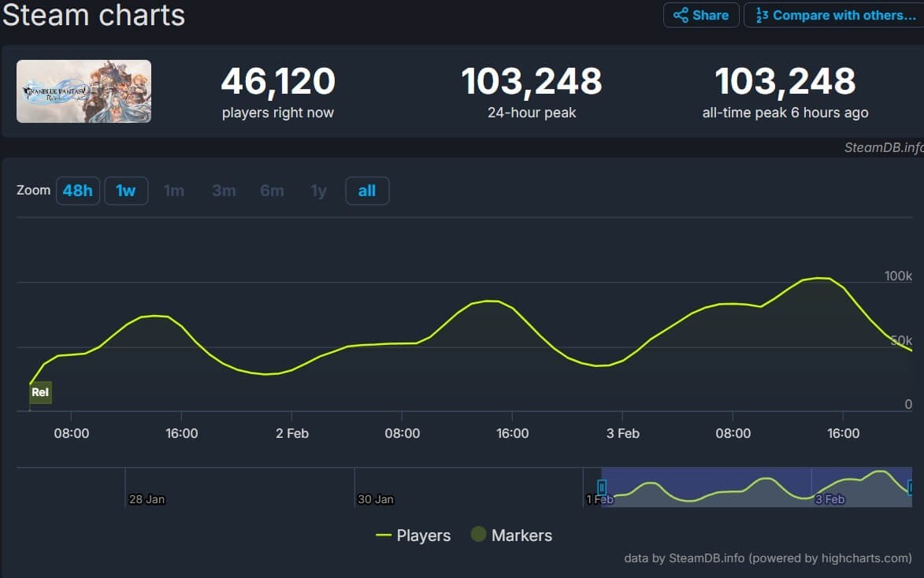Click 30 Jan in the navigator timeline

[376, 499]
